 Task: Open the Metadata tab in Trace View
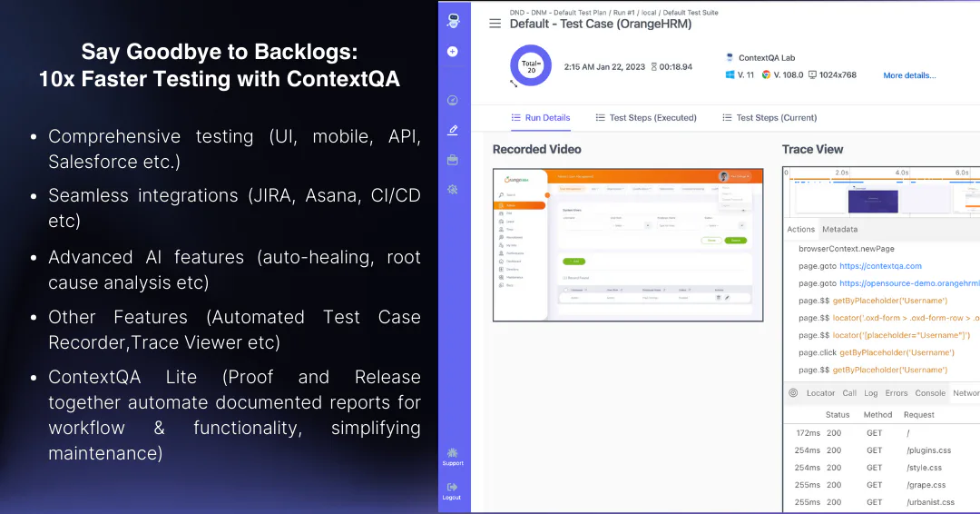839,230
